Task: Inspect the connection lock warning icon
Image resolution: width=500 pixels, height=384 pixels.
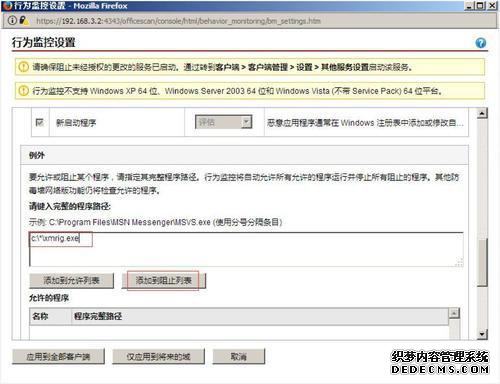Action: pos(23,20)
